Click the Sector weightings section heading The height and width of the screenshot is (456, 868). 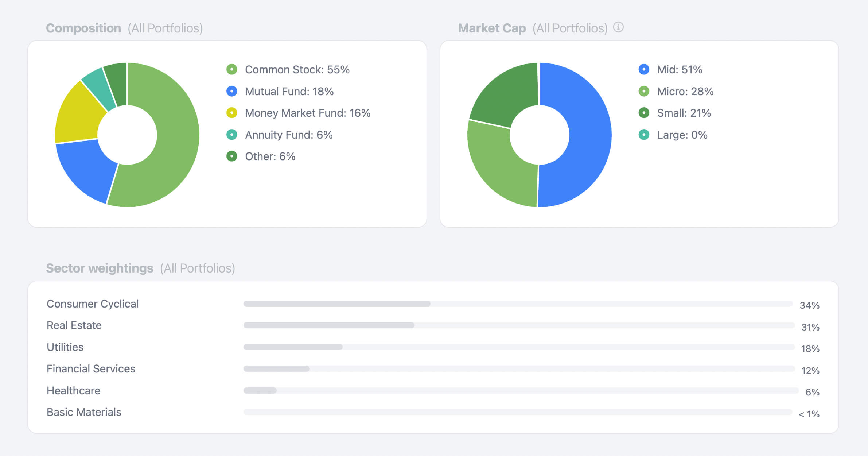click(99, 268)
